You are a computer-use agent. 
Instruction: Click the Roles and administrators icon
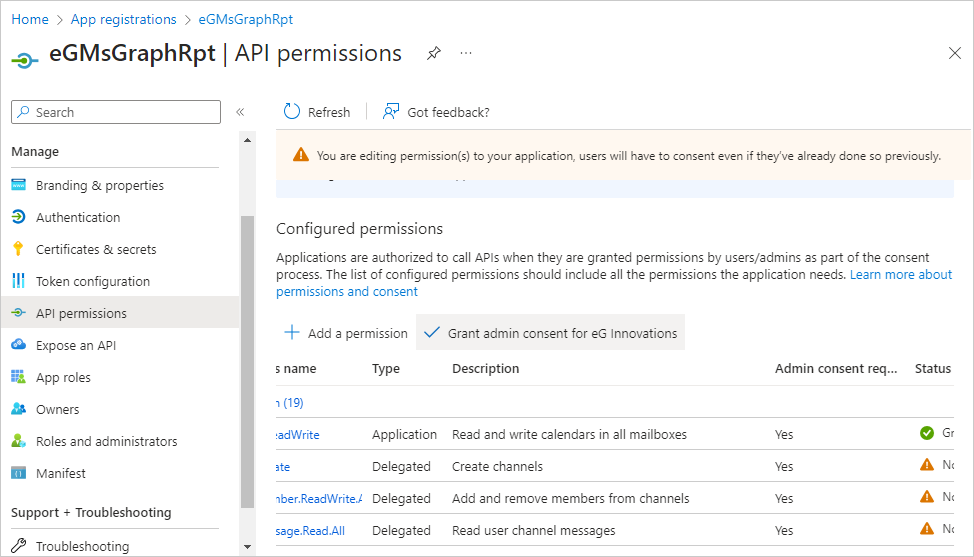click(x=19, y=441)
